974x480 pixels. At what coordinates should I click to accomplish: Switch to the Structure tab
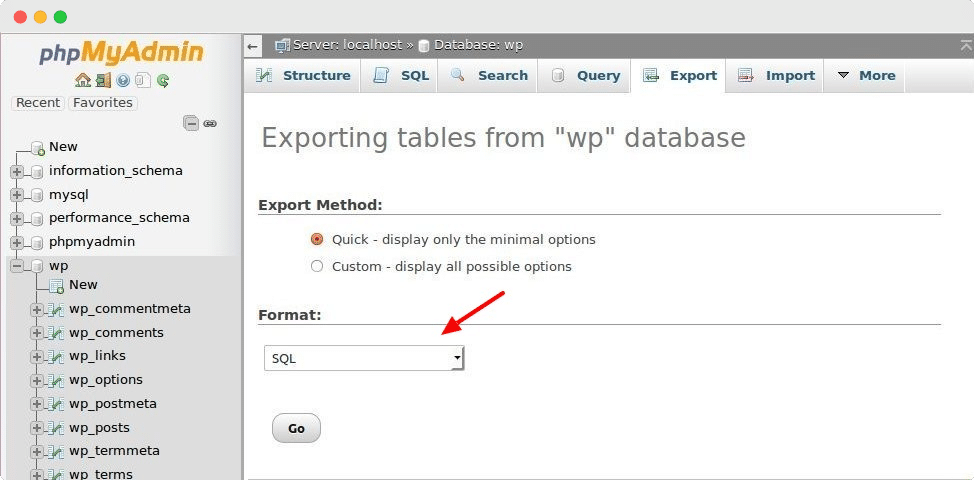pos(303,76)
